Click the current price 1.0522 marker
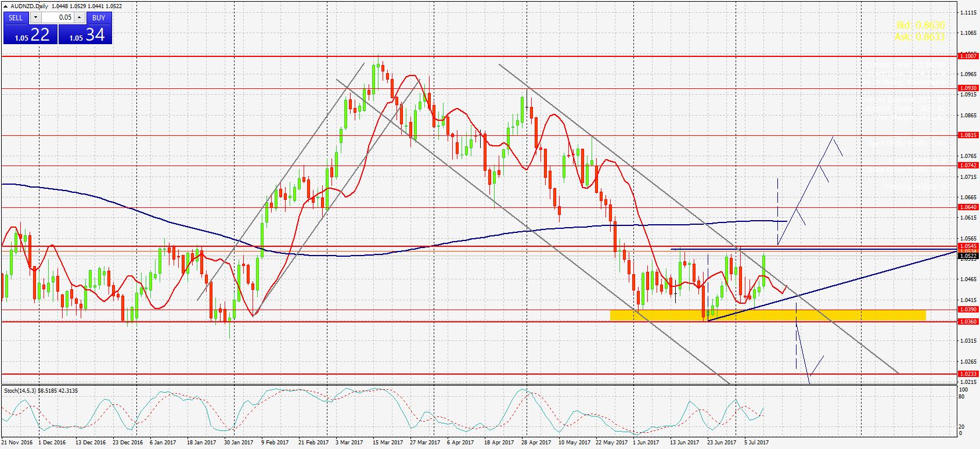980x449 pixels. [968, 256]
